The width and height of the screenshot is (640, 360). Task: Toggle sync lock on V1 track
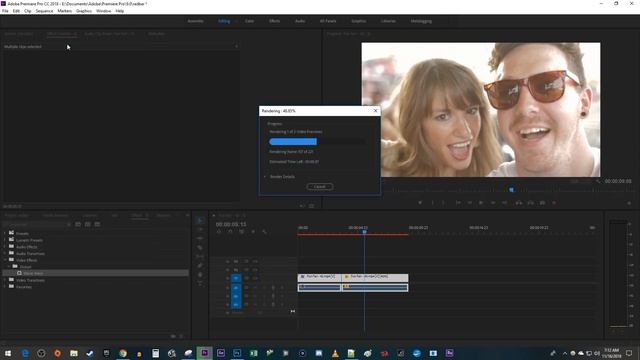(247, 278)
